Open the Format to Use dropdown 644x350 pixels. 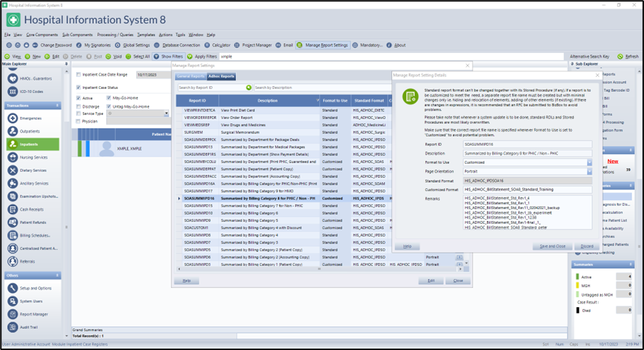pos(589,162)
